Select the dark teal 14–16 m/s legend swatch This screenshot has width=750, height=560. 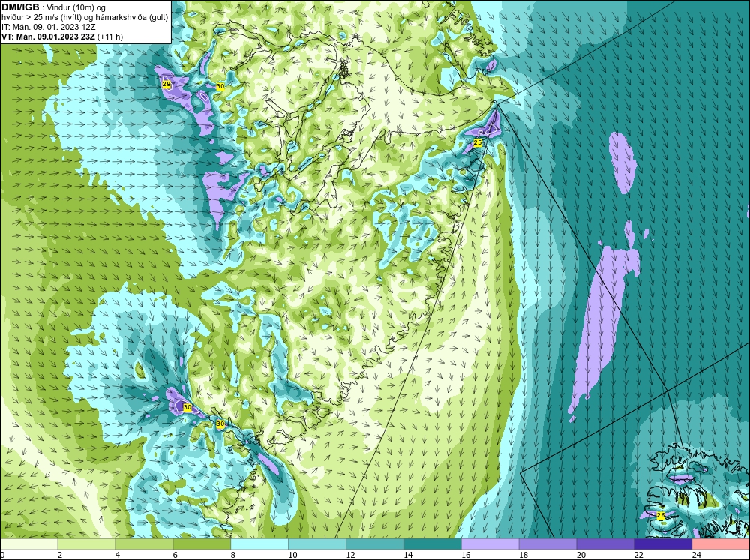tap(433, 544)
